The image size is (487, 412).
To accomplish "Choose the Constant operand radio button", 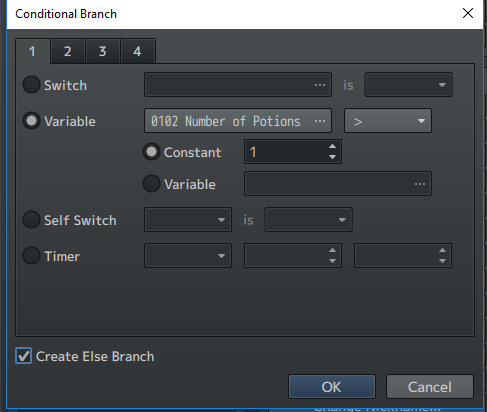I will pyautogui.click(x=151, y=152).
